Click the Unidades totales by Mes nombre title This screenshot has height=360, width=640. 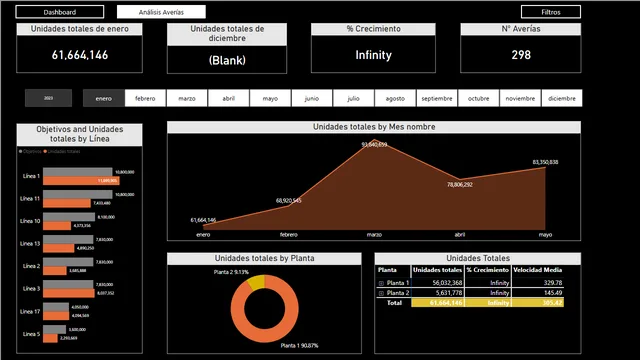coord(374,127)
